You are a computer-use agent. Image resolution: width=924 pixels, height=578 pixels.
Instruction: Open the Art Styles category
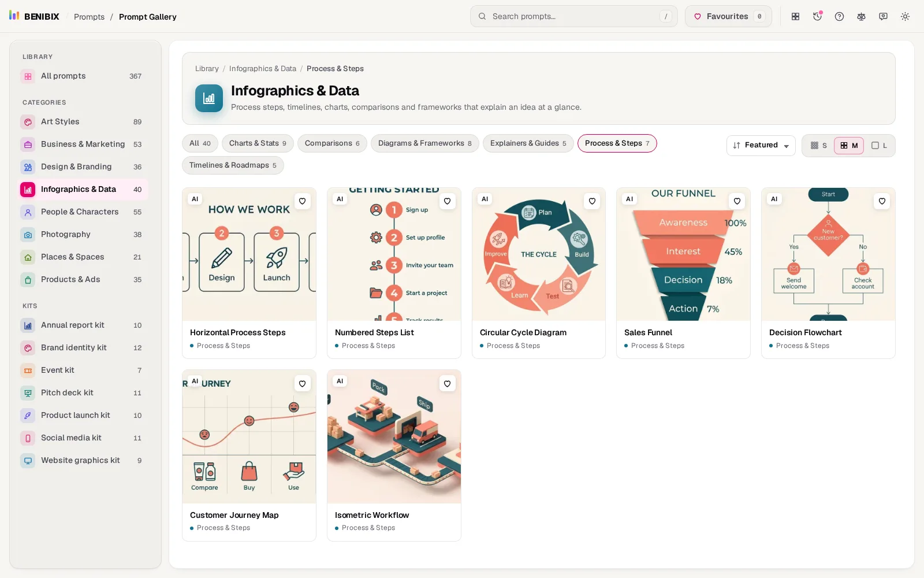(x=83, y=122)
